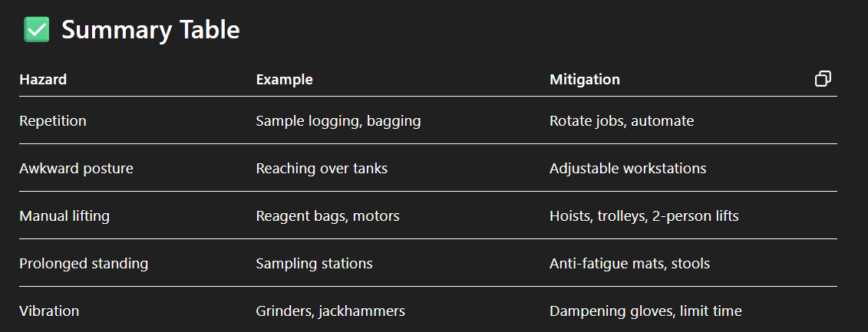Click the copy table icon
The image size is (868, 332).
823,79
